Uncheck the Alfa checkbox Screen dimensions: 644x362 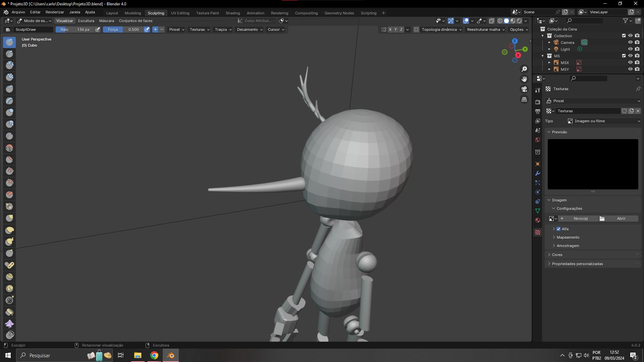tap(558, 229)
